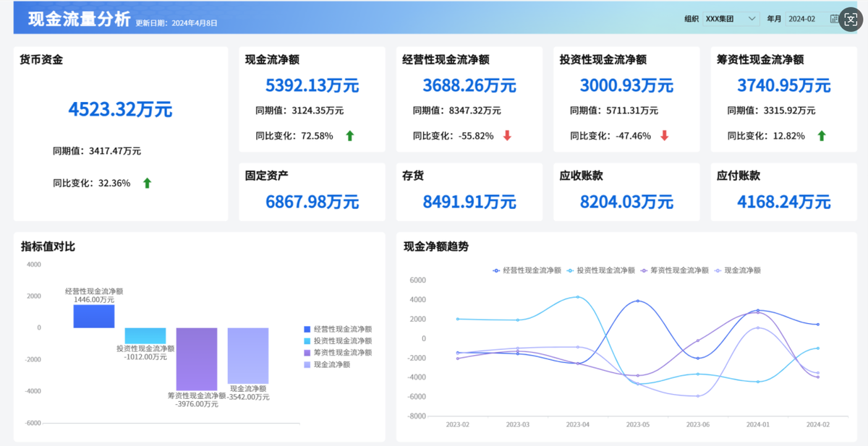This screenshot has height=446, width=868.
Task: Click the 更新日期：2024年4月8日 text
Action: pos(176,23)
